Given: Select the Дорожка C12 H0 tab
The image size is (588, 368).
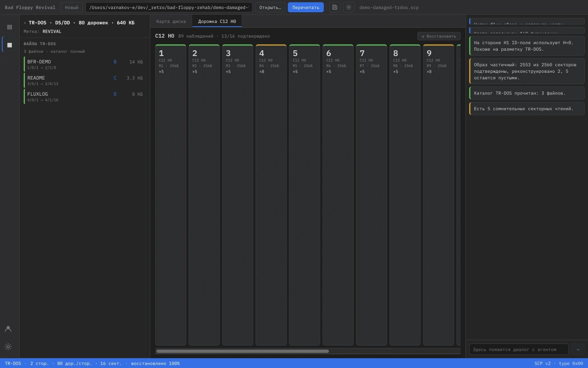Looking at the screenshot, I should 217,21.
